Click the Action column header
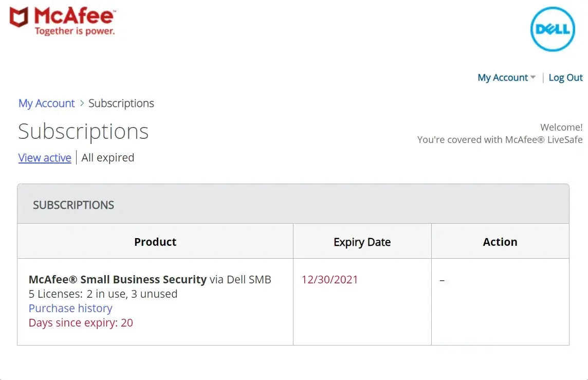 [x=500, y=242]
